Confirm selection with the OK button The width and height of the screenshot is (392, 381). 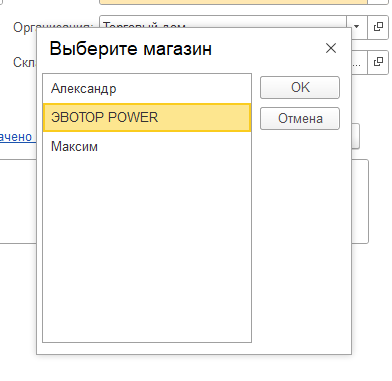tap(300, 87)
